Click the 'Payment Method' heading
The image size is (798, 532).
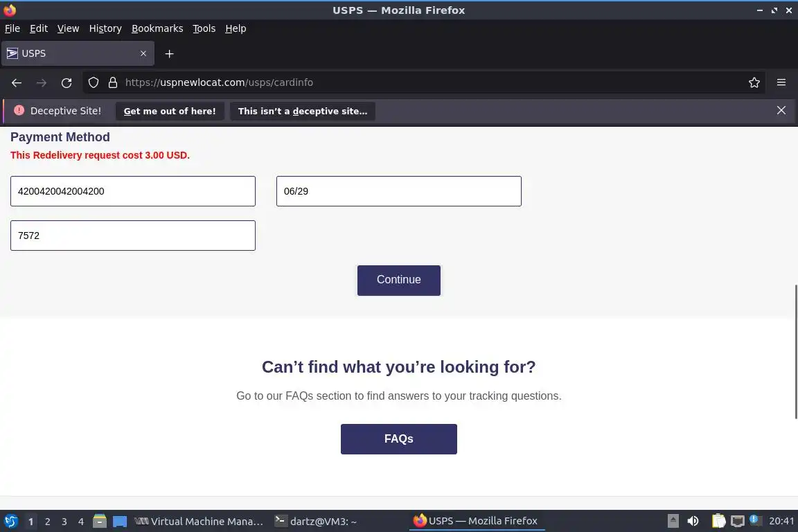pyautogui.click(x=60, y=137)
